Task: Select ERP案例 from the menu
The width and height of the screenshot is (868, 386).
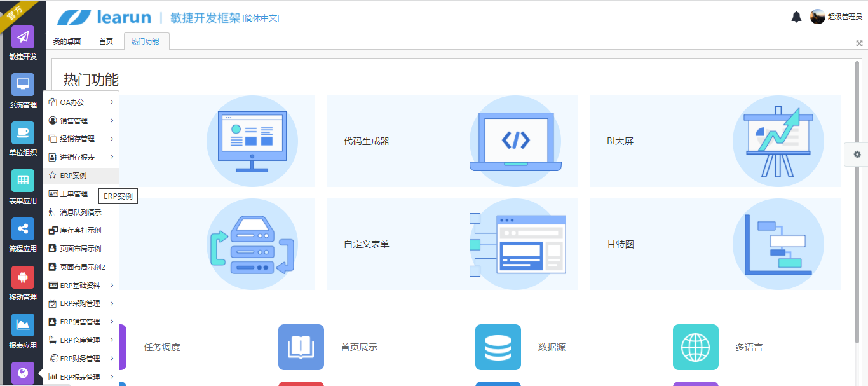Action: point(75,175)
